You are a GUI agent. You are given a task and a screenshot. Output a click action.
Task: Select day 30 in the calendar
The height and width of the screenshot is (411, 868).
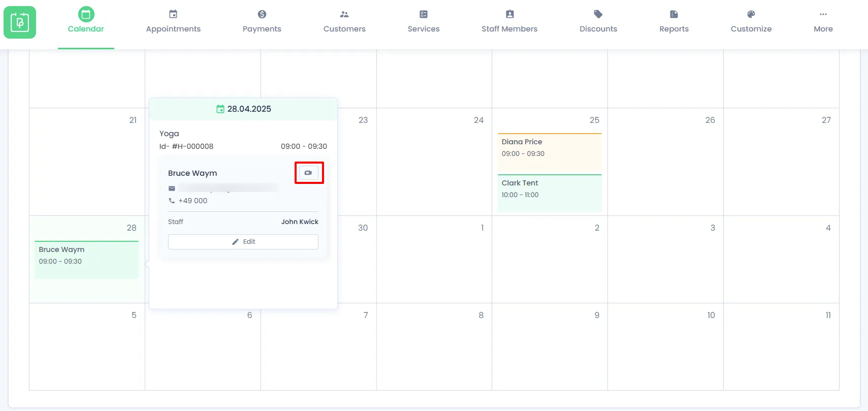[x=363, y=228]
